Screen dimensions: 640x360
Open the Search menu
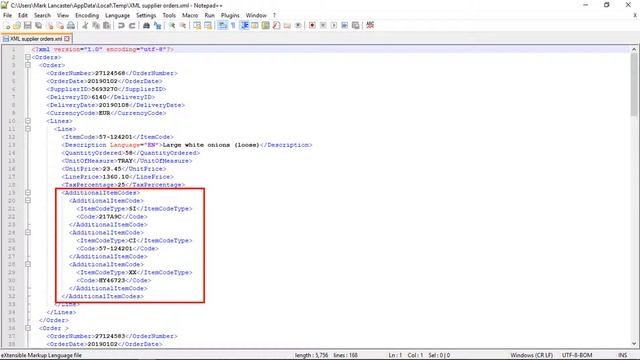coord(42,15)
